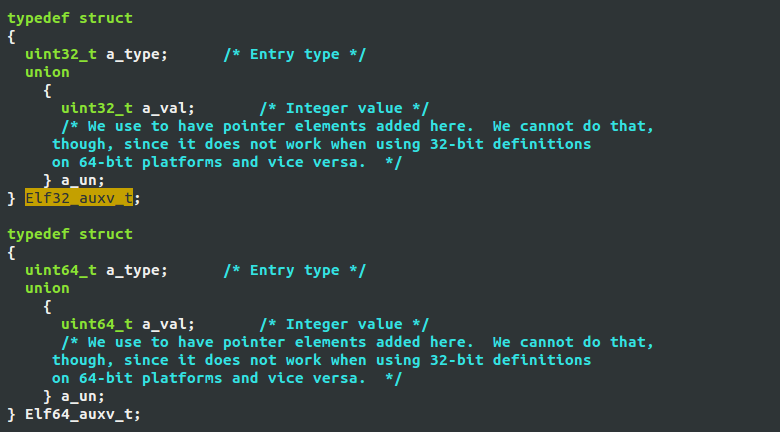Viewport: 780px width, 432px height.
Task: Click the second typedef struct line
Action: pos(70,235)
